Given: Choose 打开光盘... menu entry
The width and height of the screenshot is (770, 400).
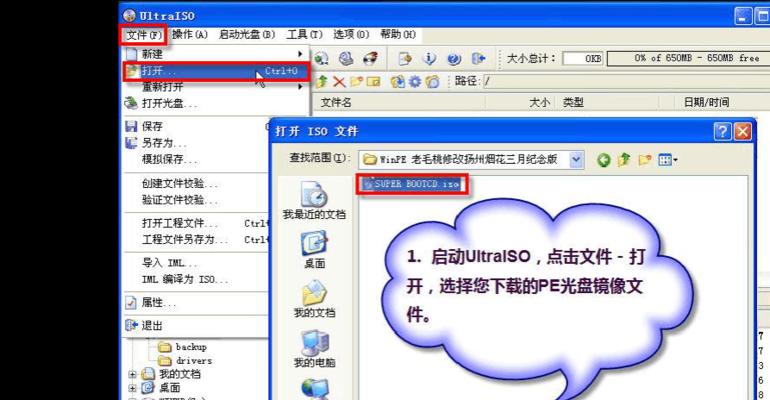Looking at the screenshot, I should [x=215, y=104].
